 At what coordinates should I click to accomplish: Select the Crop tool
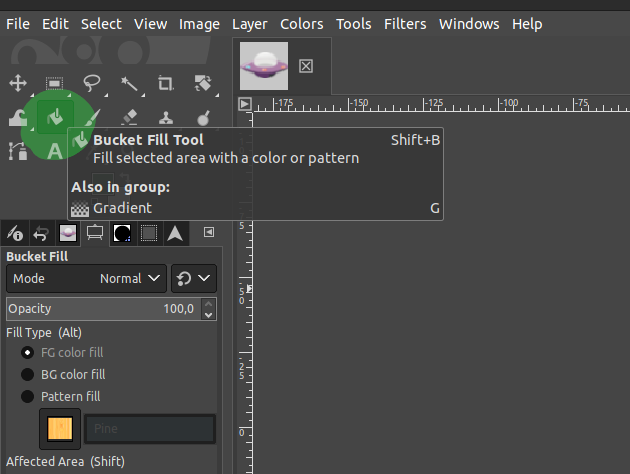point(166,83)
